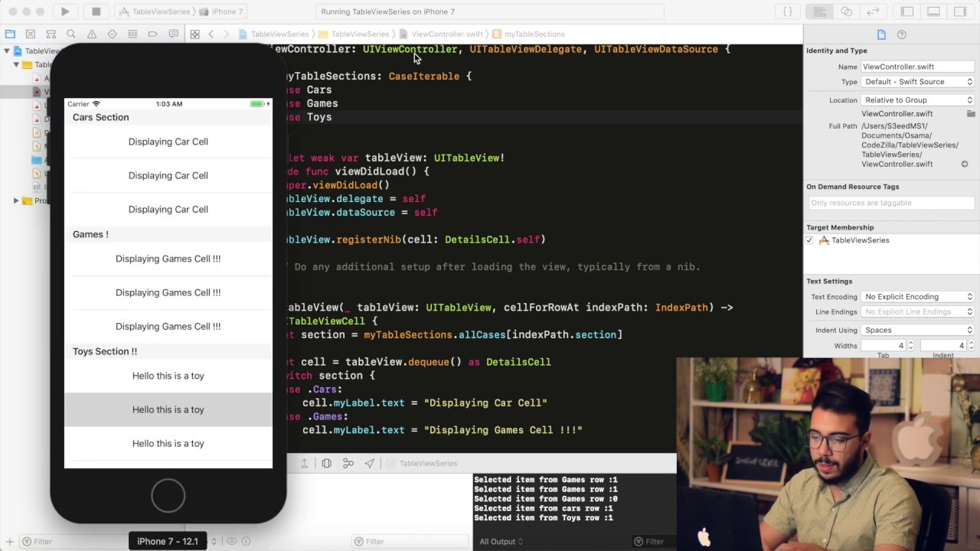Tap the first 'Displaying Car Cell' row

tap(168, 142)
